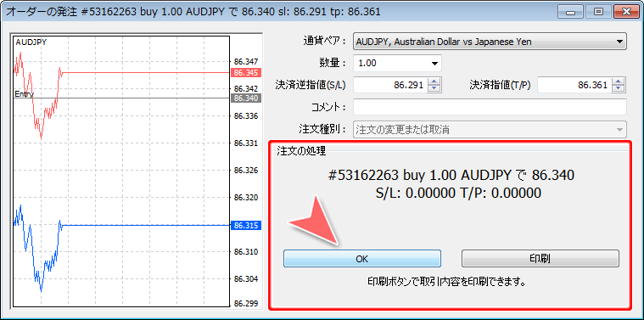Click the blue 86.315 bid price label
This screenshot has width=644, height=320.
coord(247,226)
